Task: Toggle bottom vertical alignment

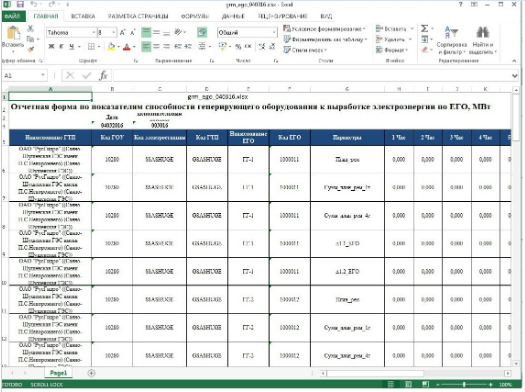Action: 166,32
